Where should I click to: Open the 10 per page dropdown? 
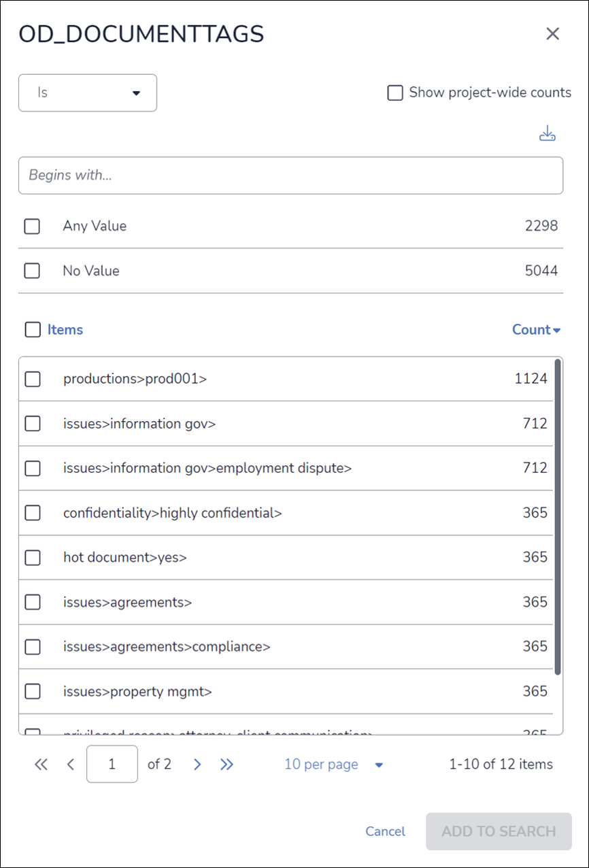[x=333, y=765]
